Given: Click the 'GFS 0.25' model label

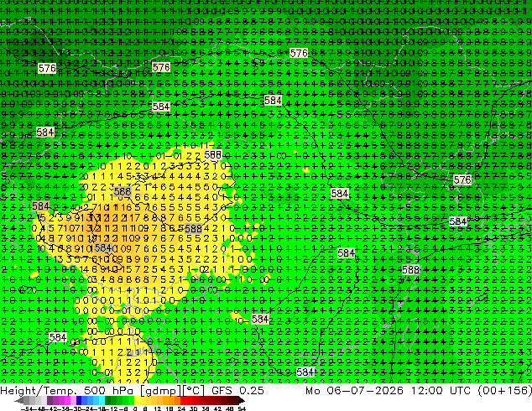Looking at the screenshot, I should click(x=237, y=391).
